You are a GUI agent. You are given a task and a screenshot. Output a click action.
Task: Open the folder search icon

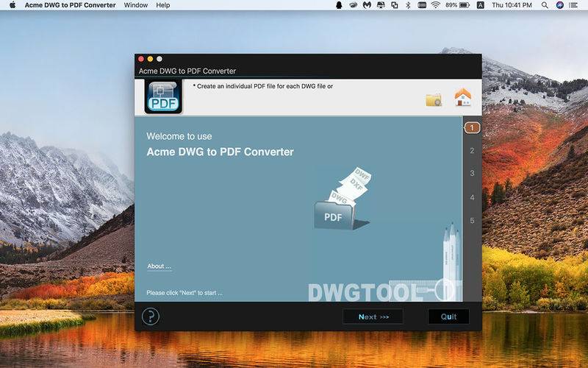click(x=434, y=100)
